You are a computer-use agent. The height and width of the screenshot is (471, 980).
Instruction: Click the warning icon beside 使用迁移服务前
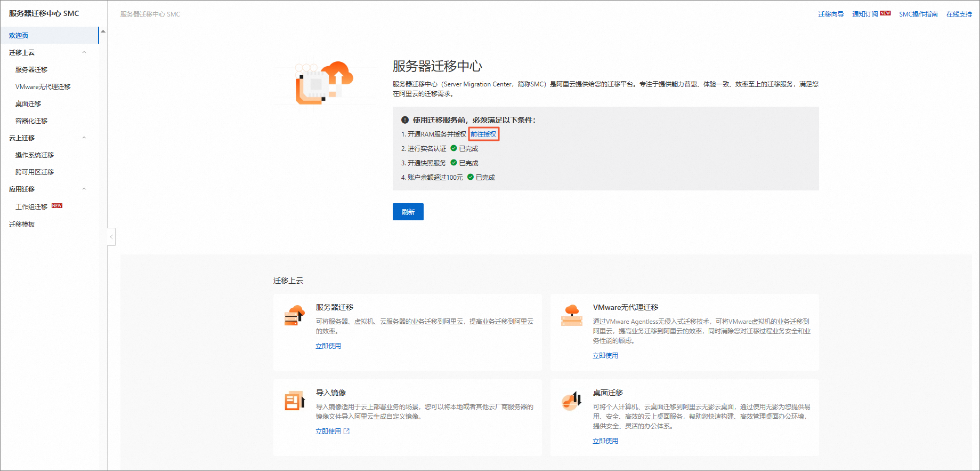pos(405,120)
